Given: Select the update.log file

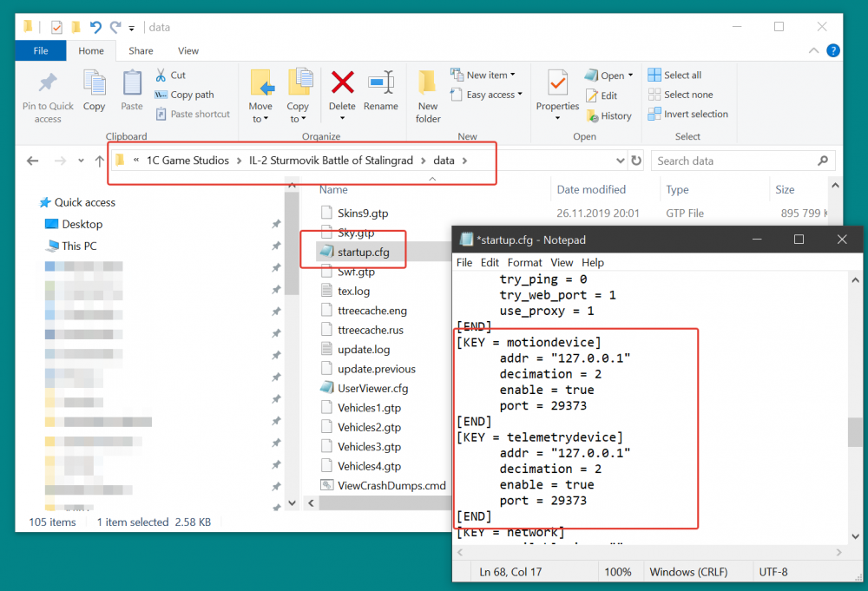Looking at the screenshot, I should click(x=355, y=350).
